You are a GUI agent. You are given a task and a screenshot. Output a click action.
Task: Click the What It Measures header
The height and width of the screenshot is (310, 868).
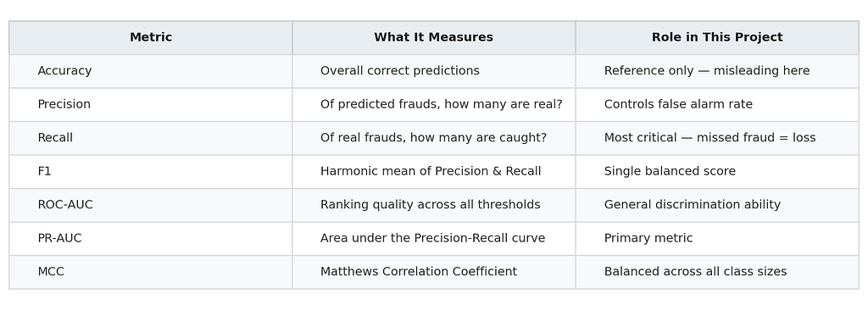pyautogui.click(x=433, y=37)
